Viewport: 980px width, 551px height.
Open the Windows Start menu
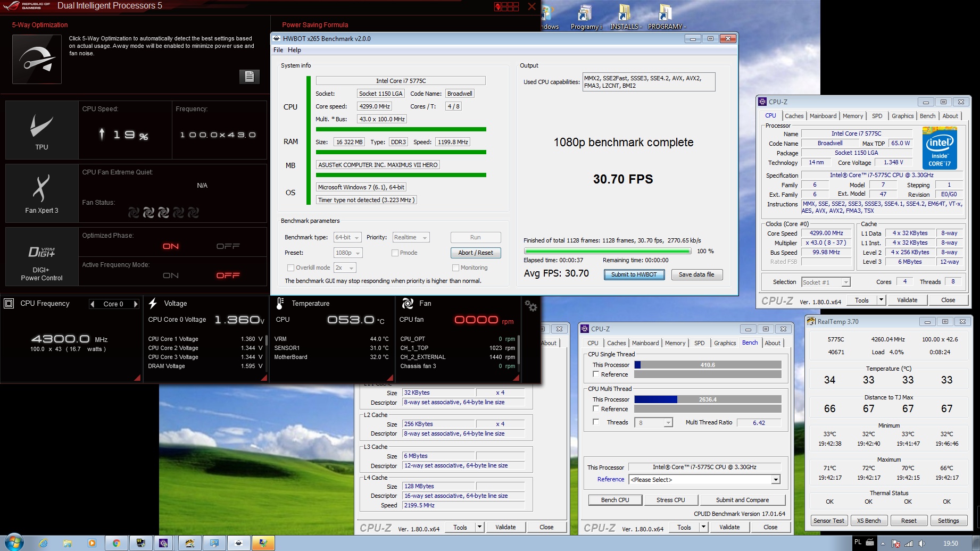(x=14, y=542)
